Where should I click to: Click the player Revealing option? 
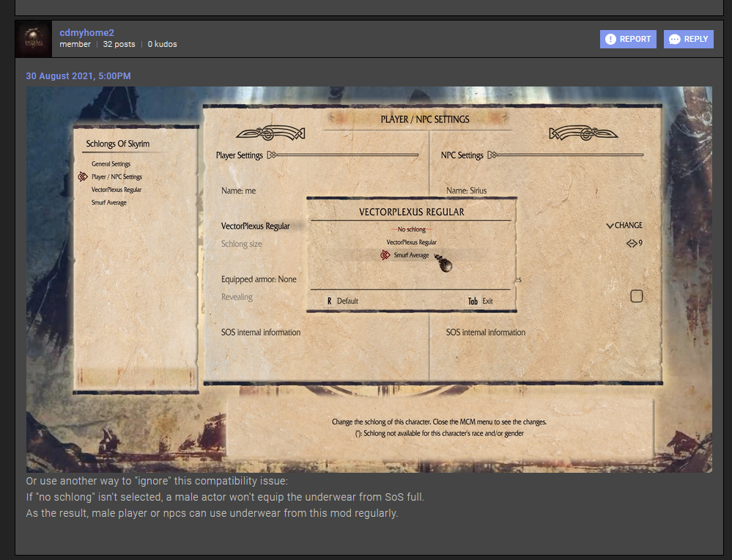[x=237, y=297]
